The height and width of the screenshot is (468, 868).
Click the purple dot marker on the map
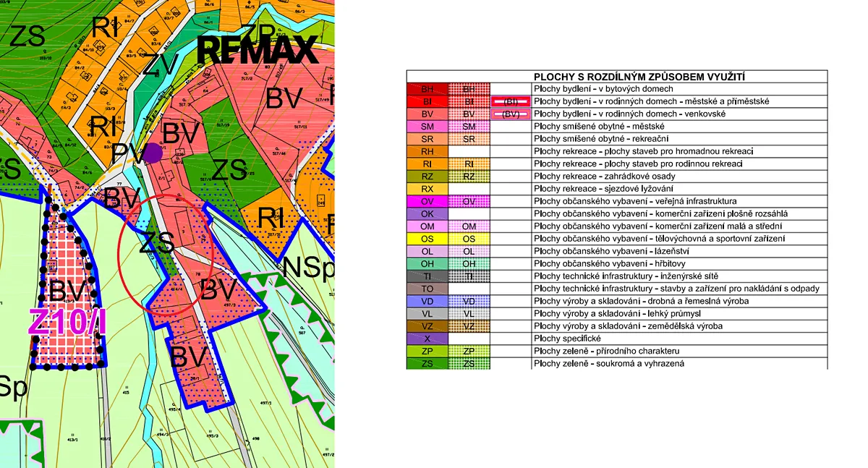tap(153, 153)
